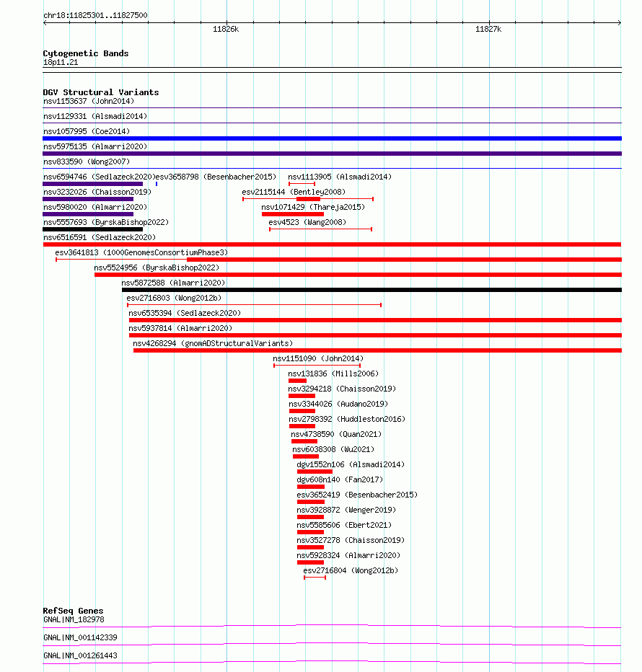Open nsv5585606 (Ebert2021) label
The width and height of the screenshot is (642, 672).
pos(344,525)
